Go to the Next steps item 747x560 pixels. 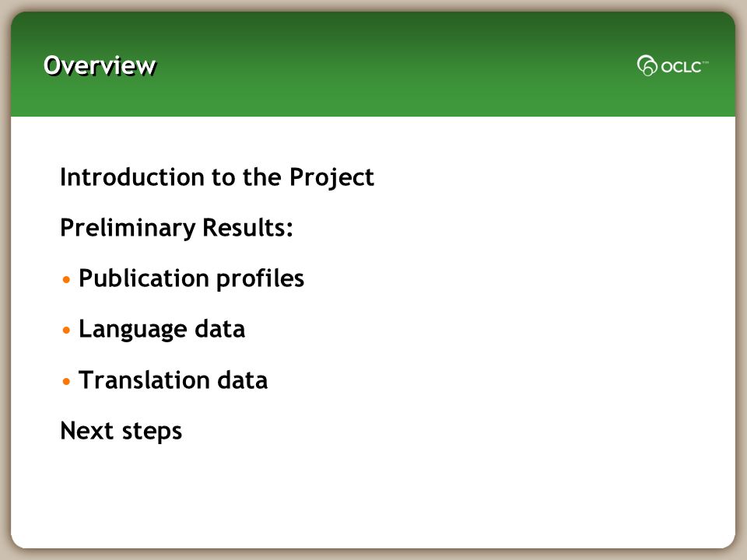(121, 431)
